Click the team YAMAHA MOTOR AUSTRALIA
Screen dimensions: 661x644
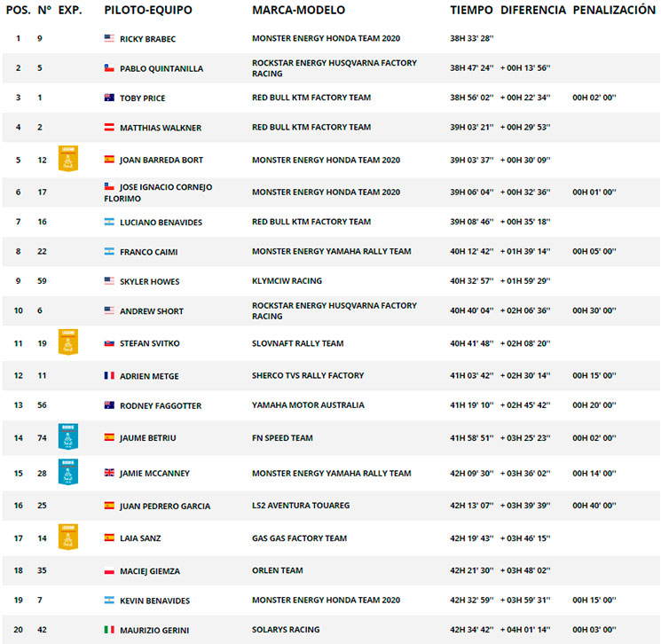click(x=308, y=405)
